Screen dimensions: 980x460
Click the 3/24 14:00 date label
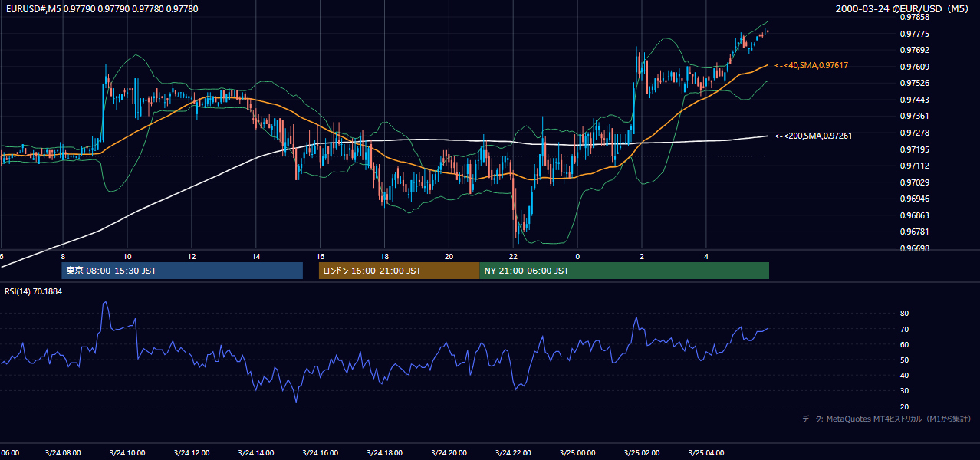(x=256, y=453)
